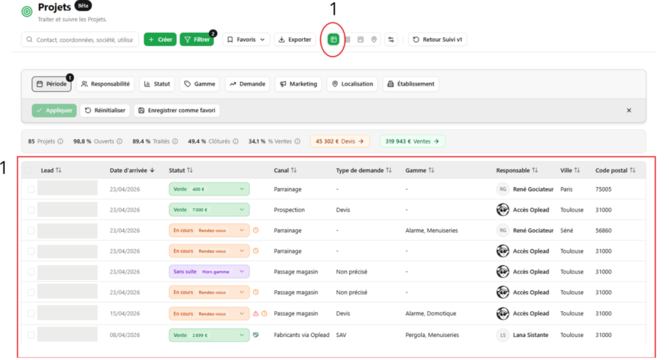Sort by Gamme column arrows
669x360 pixels.
[431, 170]
